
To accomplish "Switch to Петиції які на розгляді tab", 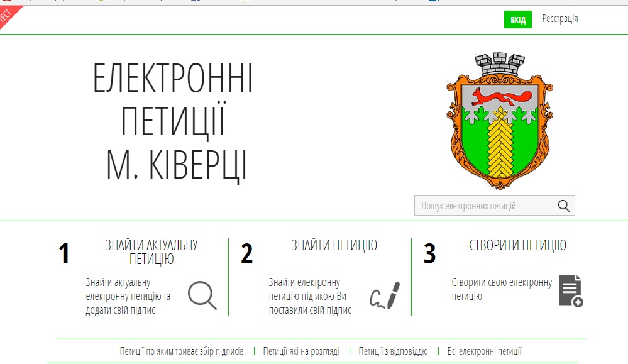I will click(x=301, y=351).
